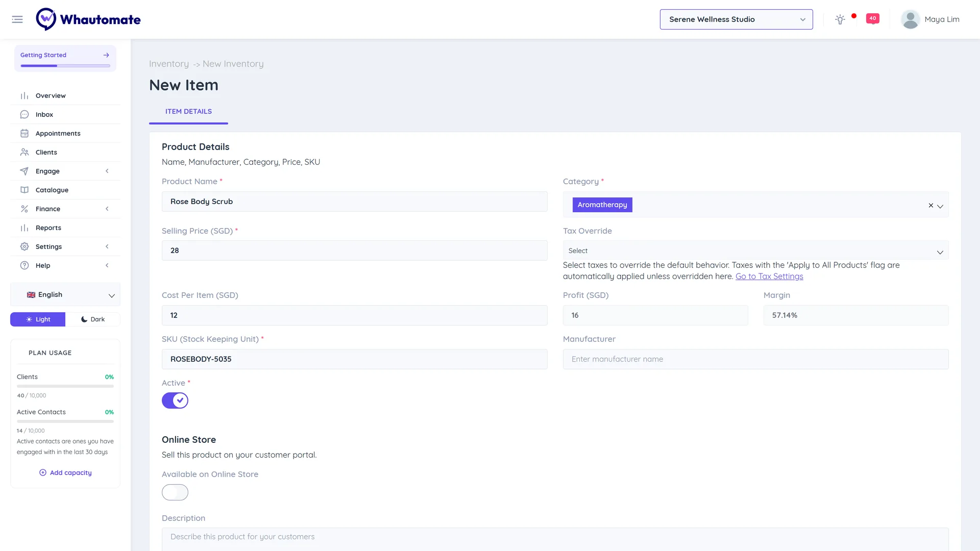Click the Product Name input field
This screenshot has height=551, width=980.
click(355, 202)
